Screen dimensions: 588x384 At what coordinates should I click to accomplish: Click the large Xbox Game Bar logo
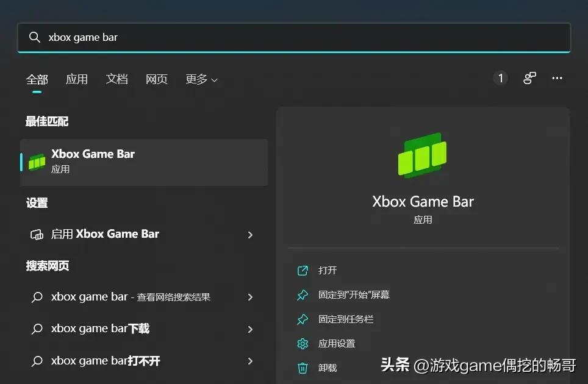(x=422, y=155)
